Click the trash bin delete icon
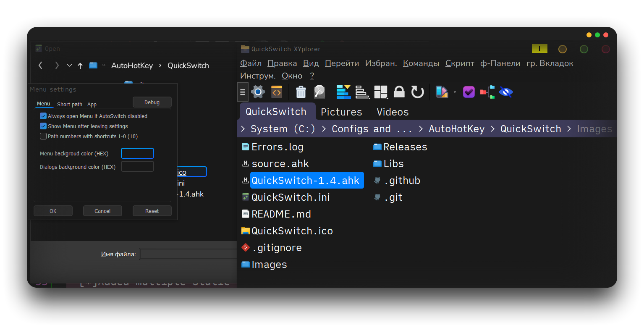This screenshot has height=328, width=644. coord(301,92)
